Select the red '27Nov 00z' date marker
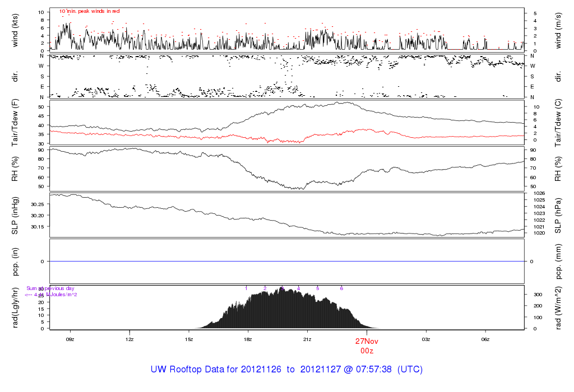This screenshot has width=574, height=392. [x=367, y=345]
